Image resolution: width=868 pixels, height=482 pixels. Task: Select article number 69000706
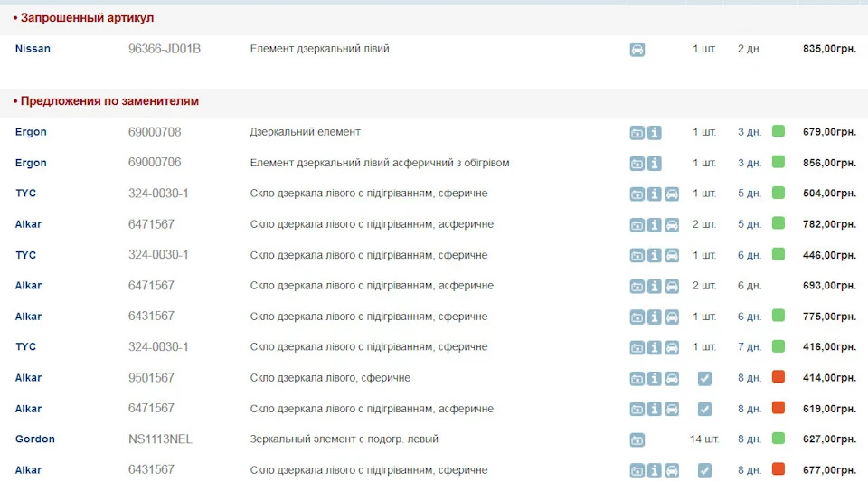pyautogui.click(x=155, y=163)
